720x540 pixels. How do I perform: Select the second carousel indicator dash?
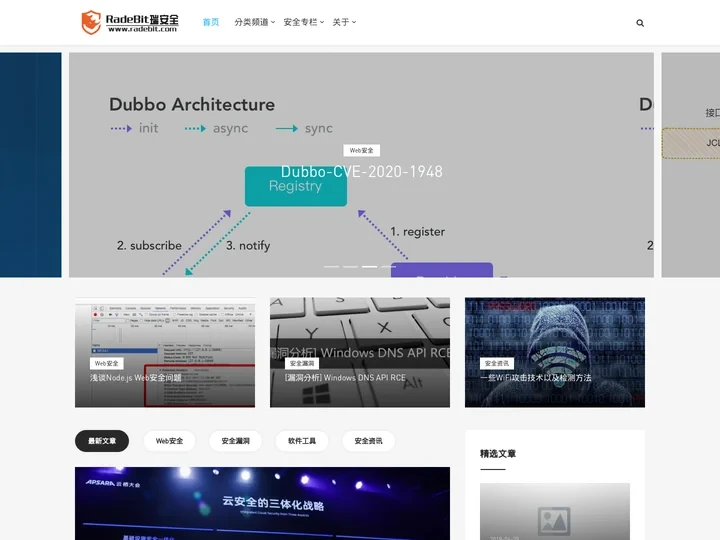[350, 266]
